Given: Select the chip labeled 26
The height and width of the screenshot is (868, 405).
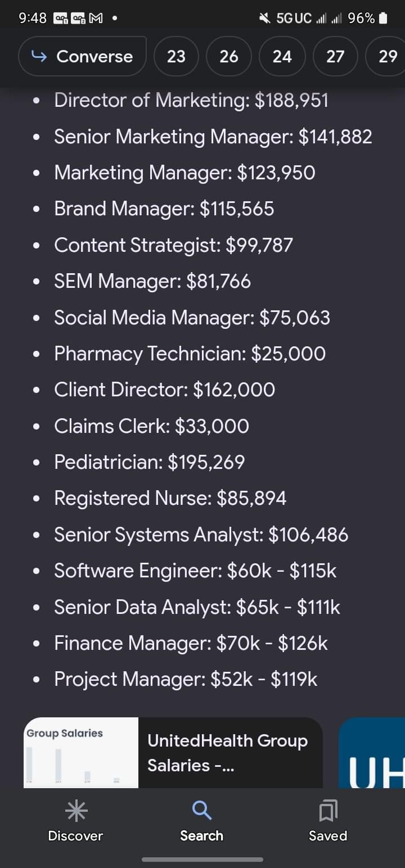Looking at the screenshot, I should click(229, 56).
